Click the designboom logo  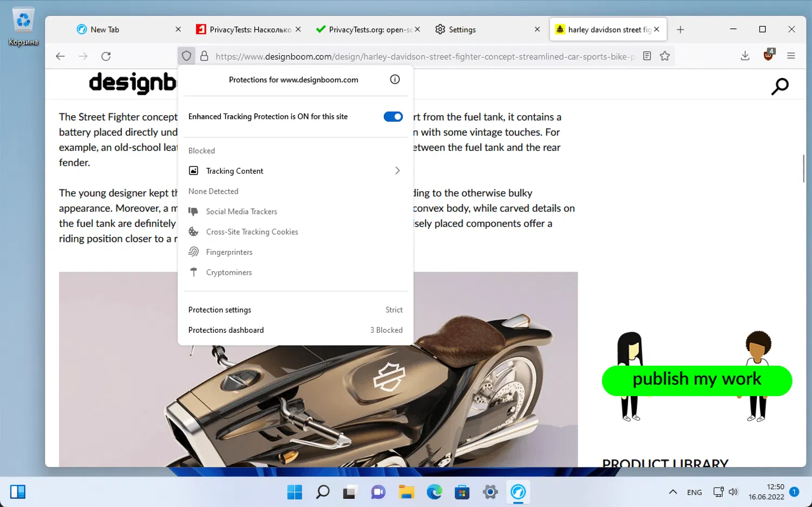click(133, 83)
